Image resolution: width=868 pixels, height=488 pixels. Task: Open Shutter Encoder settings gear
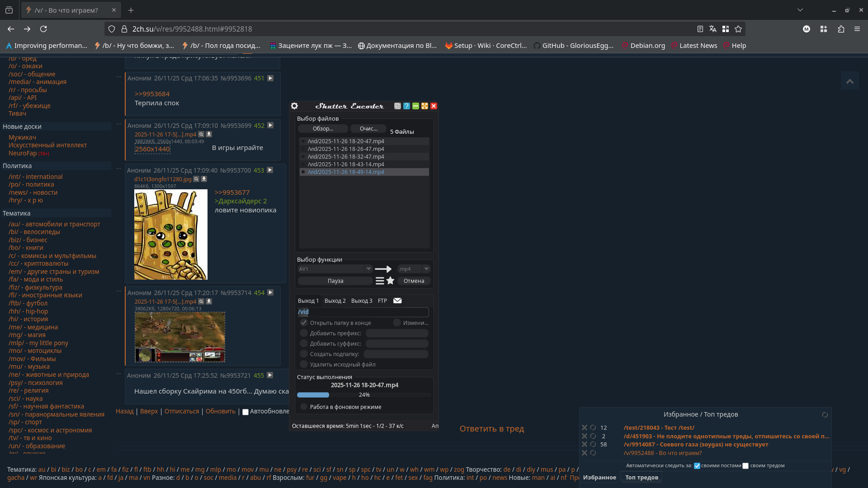[x=294, y=106]
